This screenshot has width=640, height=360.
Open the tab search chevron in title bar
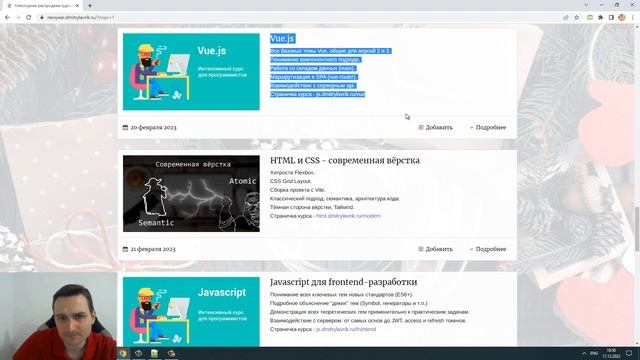click(x=586, y=5)
